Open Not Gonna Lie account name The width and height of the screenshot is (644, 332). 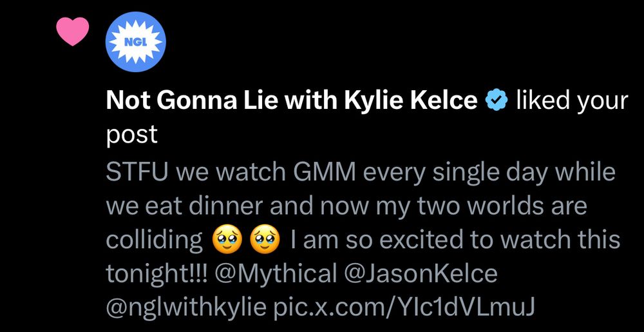point(292,101)
